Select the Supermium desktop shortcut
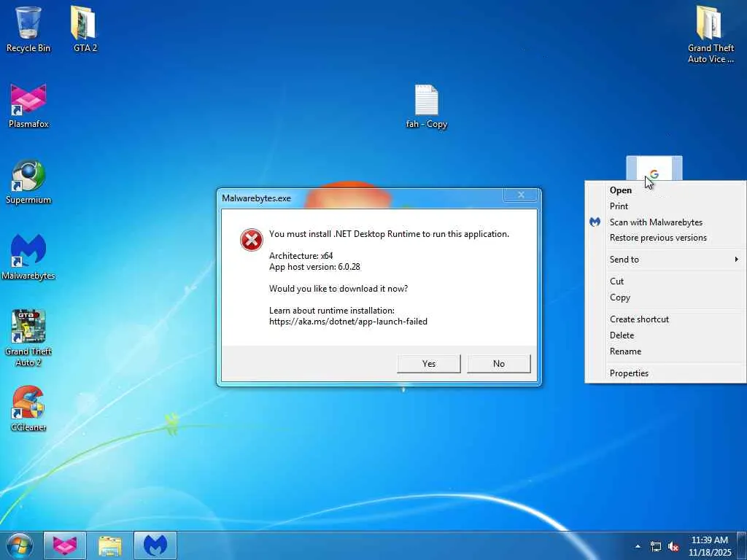This screenshot has height=560, width=747. pos(28,181)
